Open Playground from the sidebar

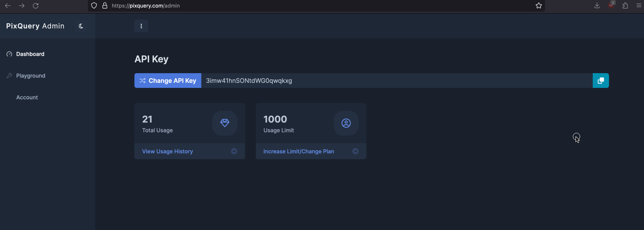[x=31, y=76]
